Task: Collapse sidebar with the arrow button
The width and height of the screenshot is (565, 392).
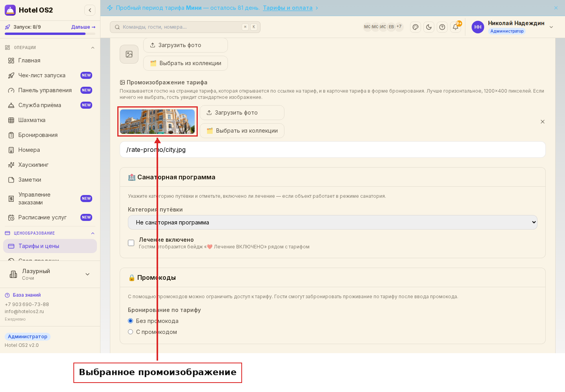Action: coord(90,10)
